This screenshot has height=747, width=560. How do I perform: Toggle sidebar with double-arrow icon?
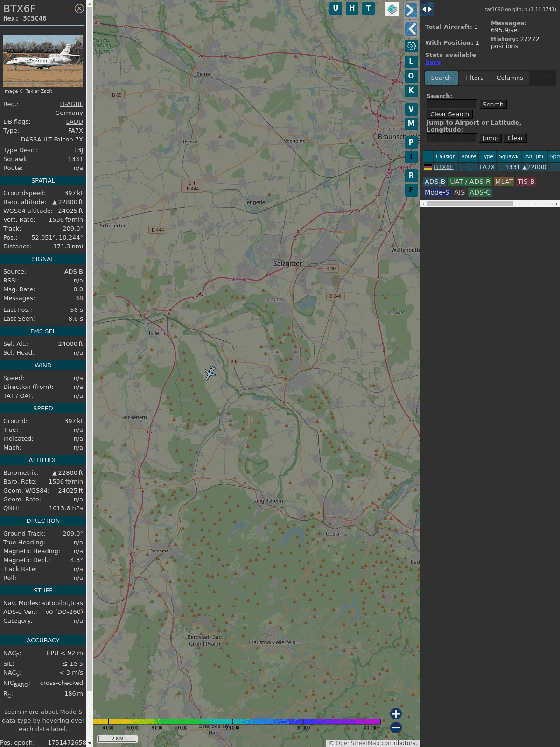(427, 9)
